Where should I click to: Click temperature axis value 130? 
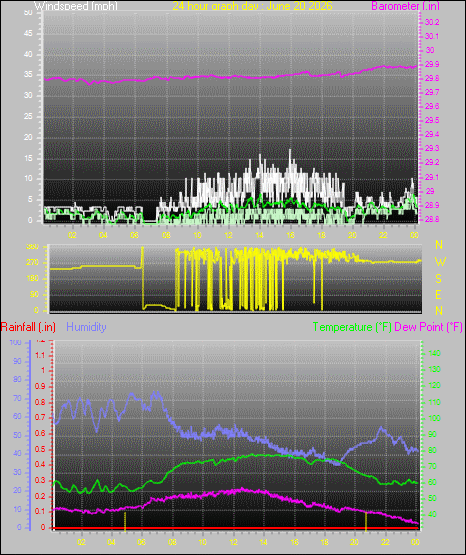[x=435, y=370]
